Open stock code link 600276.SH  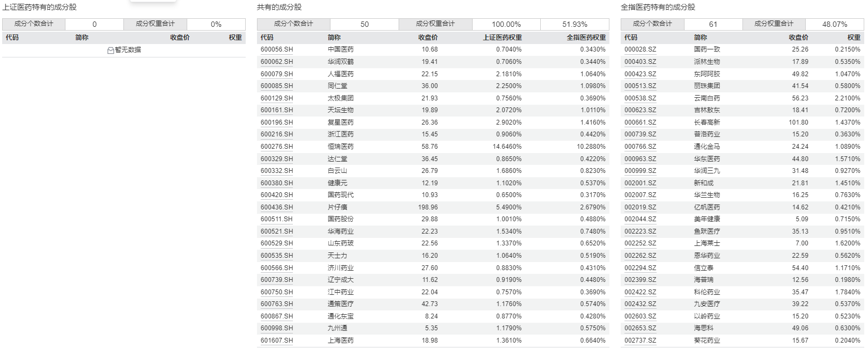click(277, 147)
